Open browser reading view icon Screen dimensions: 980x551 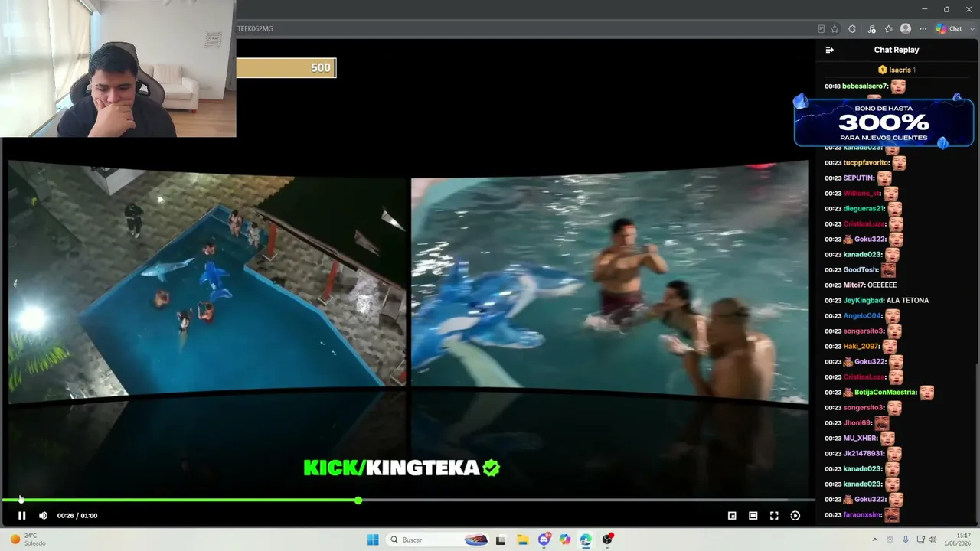(822, 29)
